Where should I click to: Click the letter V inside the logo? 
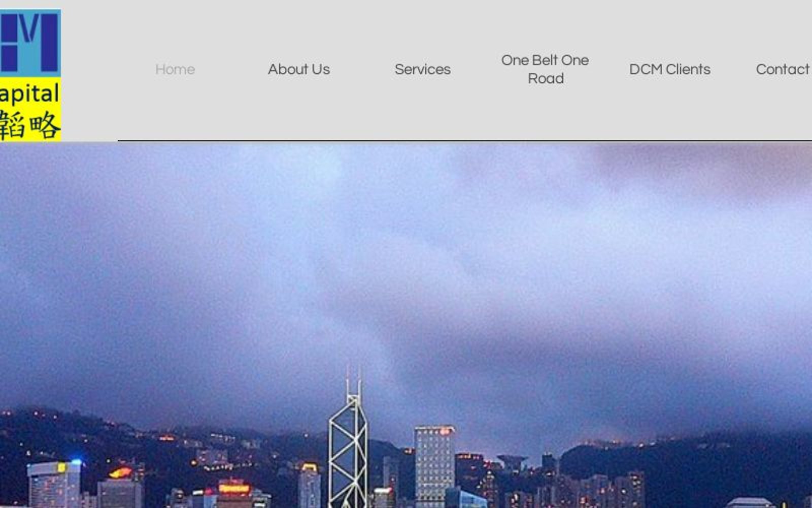(30, 28)
